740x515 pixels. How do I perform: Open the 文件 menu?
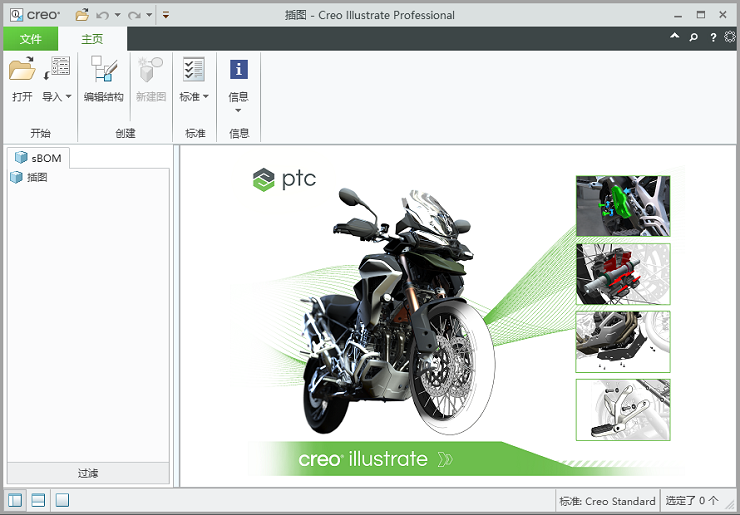[x=31, y=39]
